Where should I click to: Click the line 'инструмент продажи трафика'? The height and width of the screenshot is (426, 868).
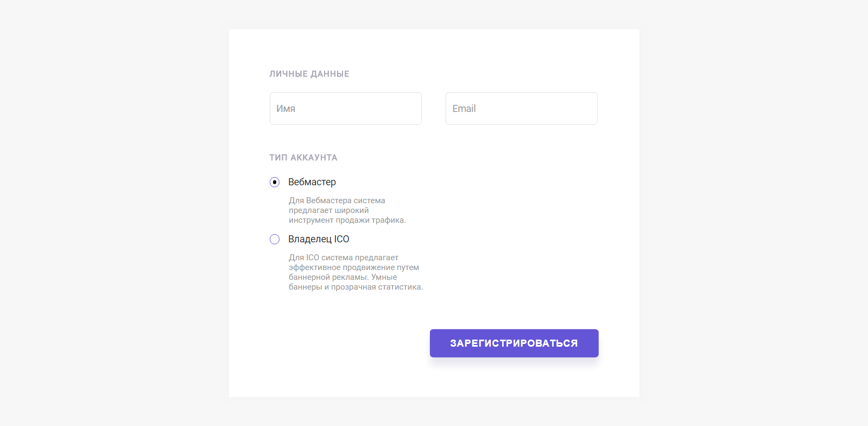click(347, 220)
